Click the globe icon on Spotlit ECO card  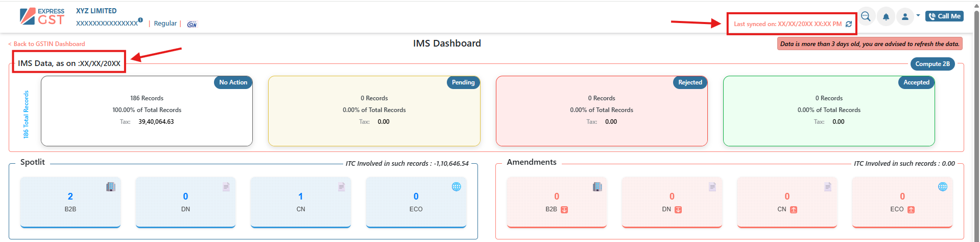click(456, 187)
